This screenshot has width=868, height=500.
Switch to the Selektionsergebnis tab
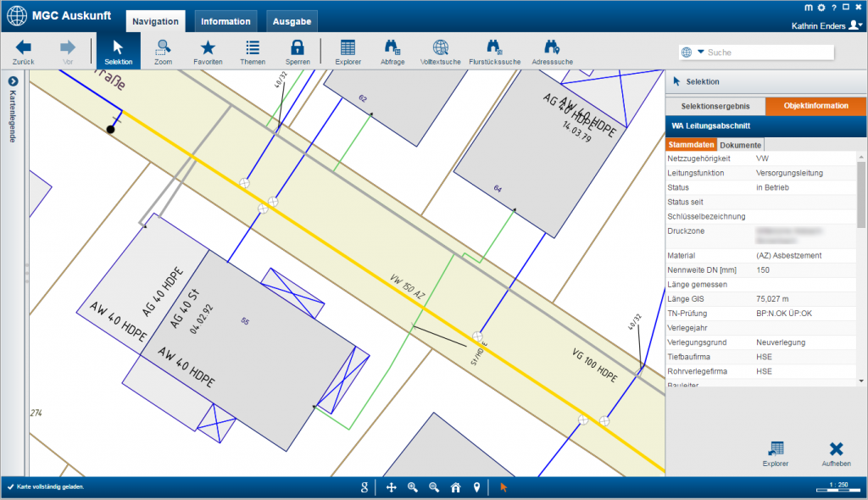pos(715,106)
